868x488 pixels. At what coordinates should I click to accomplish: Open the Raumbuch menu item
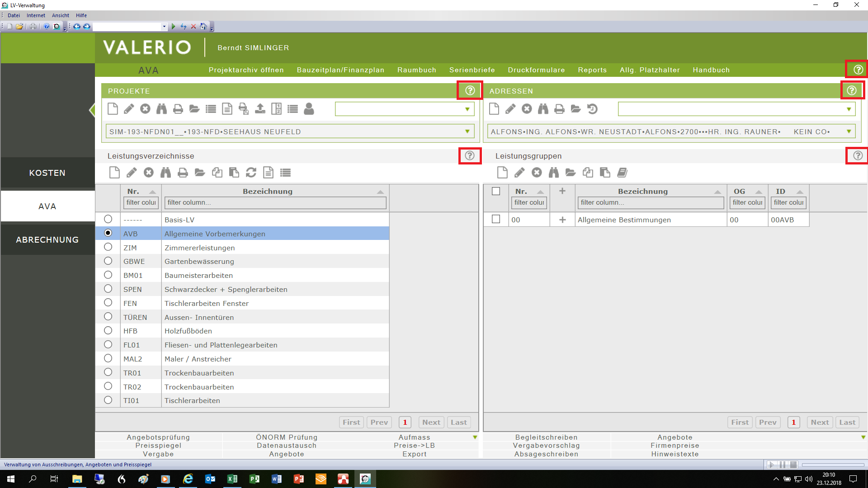[416, 70]
